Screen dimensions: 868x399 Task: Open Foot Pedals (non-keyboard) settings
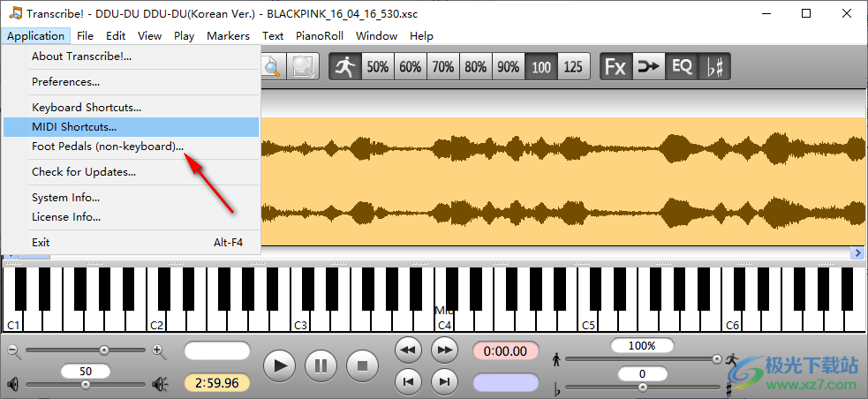point(132,147)
